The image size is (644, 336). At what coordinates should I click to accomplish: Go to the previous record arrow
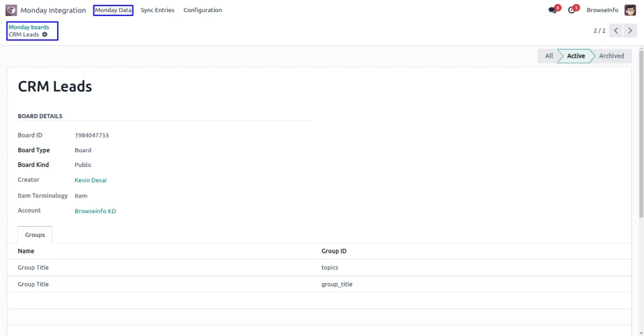(x=616, y=30)
